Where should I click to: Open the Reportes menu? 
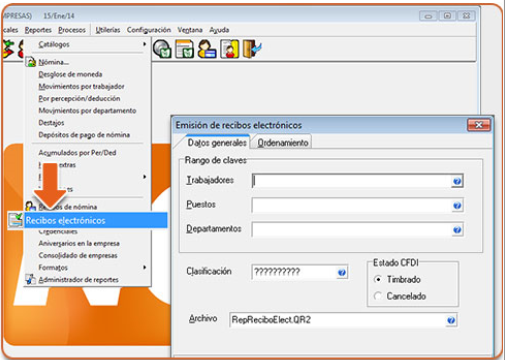tap(38, 30)
